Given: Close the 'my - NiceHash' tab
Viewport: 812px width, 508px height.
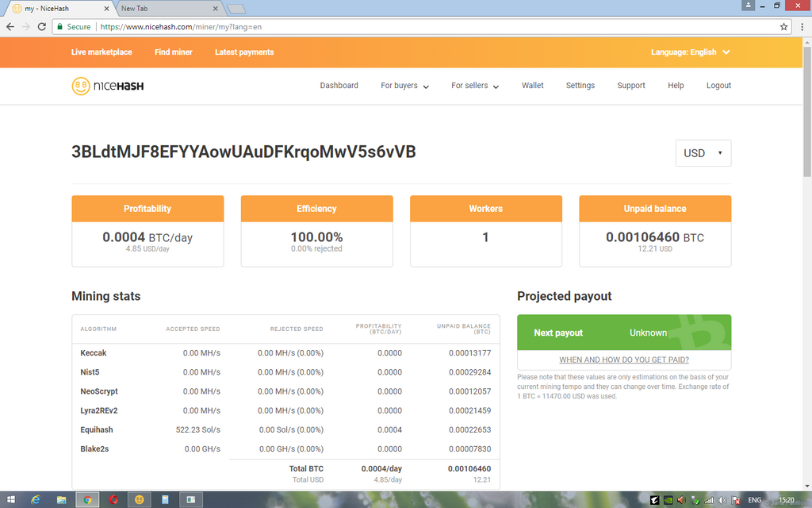Looking at the screenshot, I should pyautogui.click(x=107, y=8).
